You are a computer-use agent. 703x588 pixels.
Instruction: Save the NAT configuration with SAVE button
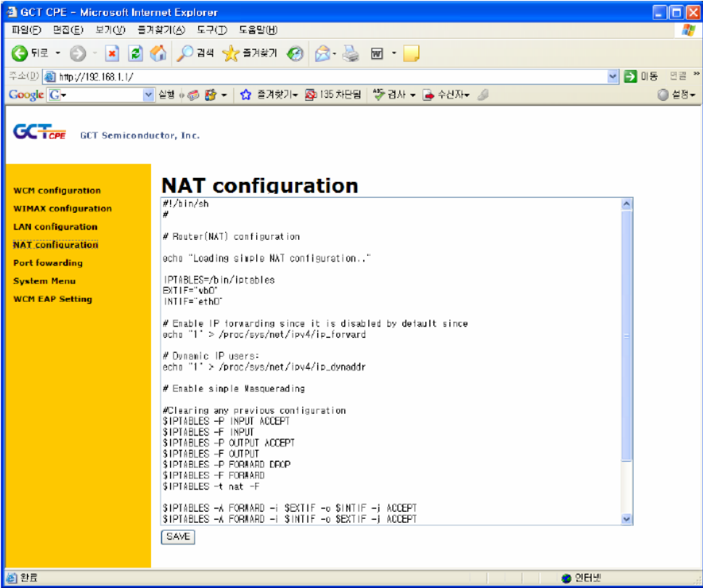pos(178,536)
